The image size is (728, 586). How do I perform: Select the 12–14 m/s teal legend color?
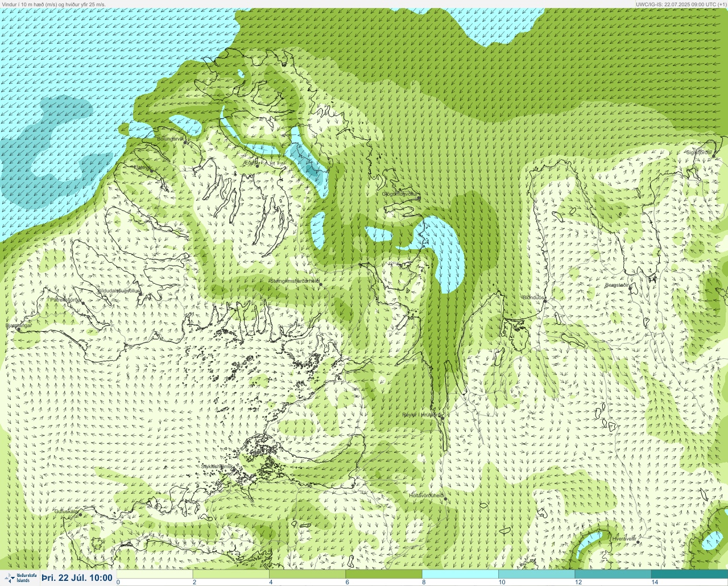pyautogui.click(x=613, y=574)
